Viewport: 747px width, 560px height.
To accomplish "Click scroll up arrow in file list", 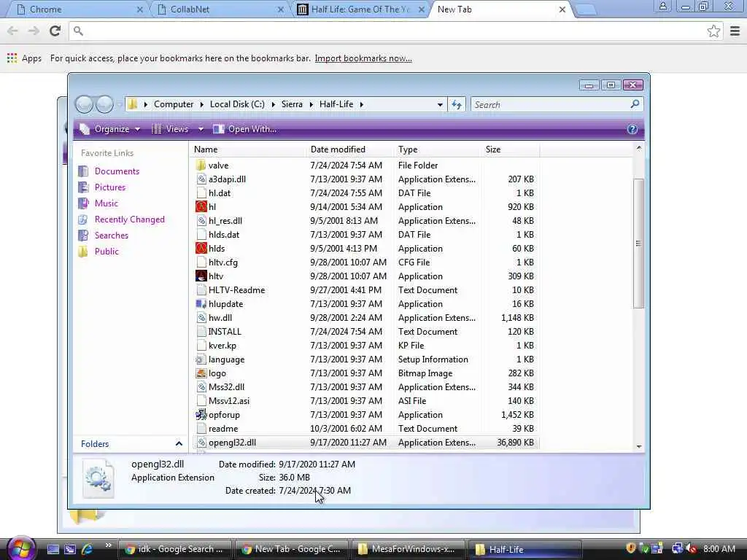I will [639, 148].
